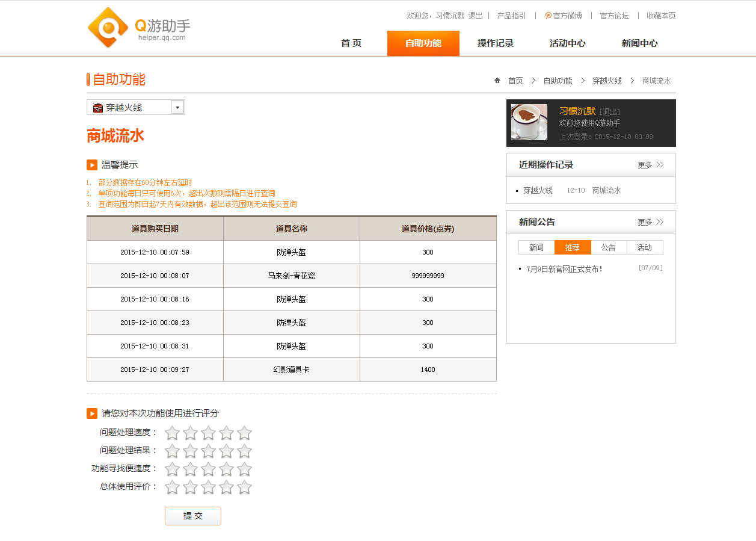Click 自助功能 breadcrumb link
Image resolution: width=756 pixels, height=541 pixels.
[x=558, y=81]
